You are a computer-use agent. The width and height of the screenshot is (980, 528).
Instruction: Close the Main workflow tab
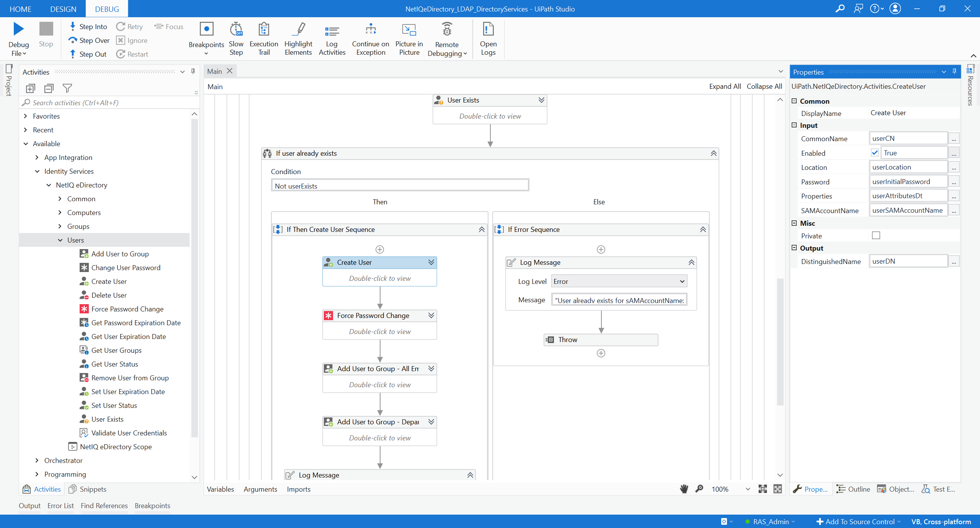230,71
